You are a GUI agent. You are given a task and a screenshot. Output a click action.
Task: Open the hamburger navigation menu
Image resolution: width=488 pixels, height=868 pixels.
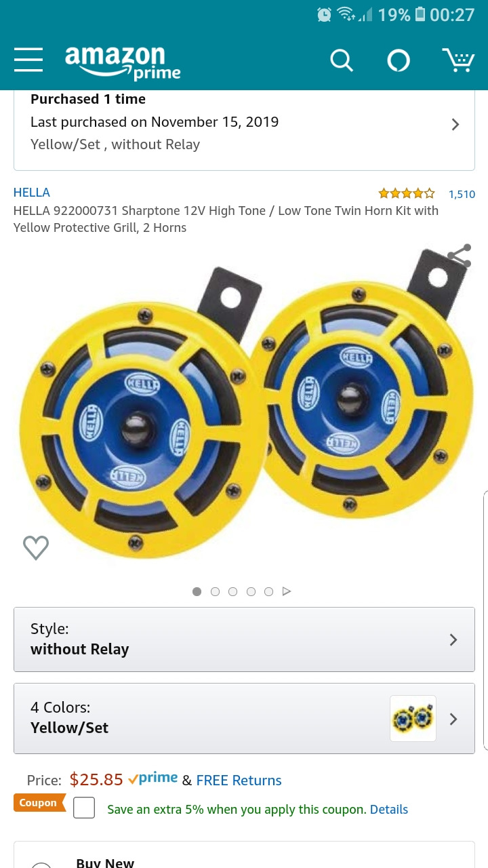click(x=28, y=60)
